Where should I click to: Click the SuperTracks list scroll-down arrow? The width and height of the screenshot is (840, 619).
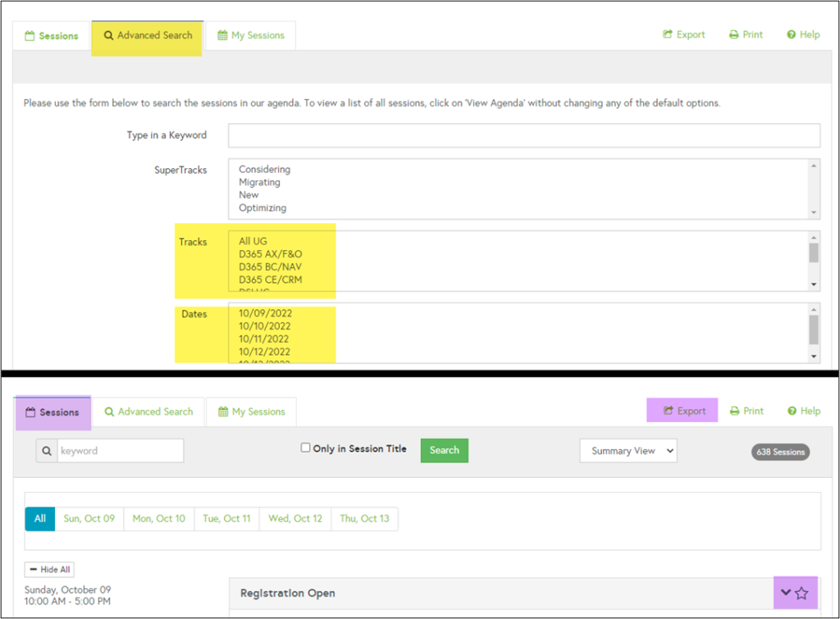point(814,212)
